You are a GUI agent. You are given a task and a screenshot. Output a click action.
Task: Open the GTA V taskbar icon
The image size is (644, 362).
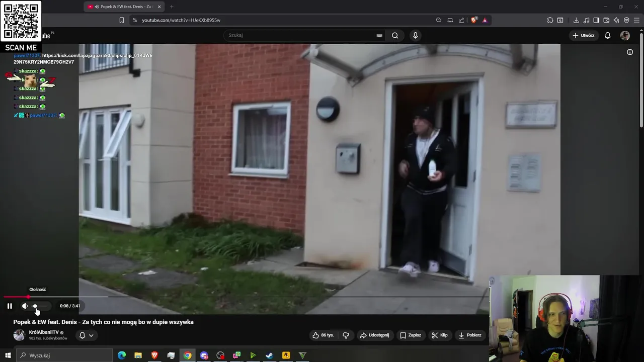coord(302,355)
